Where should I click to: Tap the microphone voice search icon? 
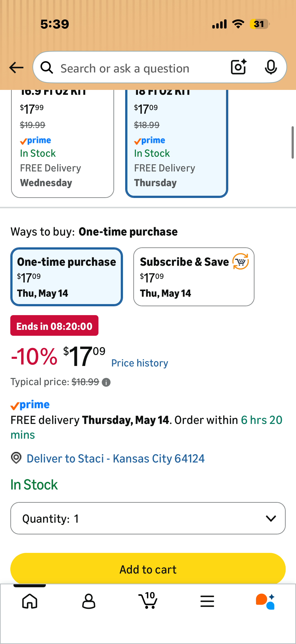[x=271, y=67]
